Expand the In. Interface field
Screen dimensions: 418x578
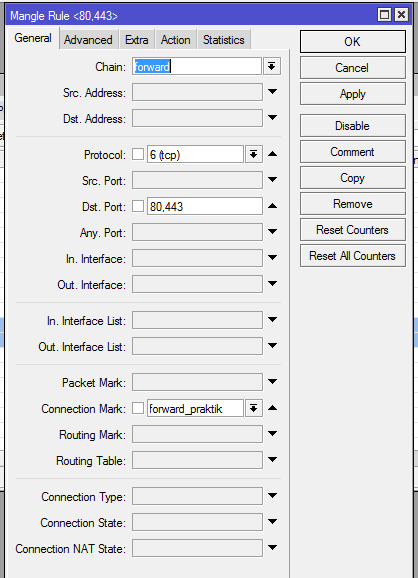(x=272, y=257)
